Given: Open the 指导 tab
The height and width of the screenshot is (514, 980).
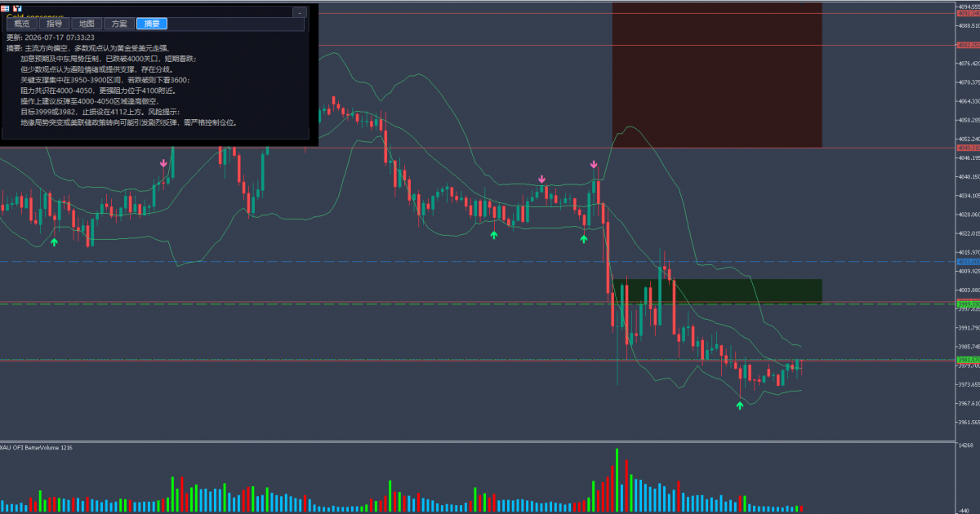Looking at the screenshot, I should pyautogui.click(x=54, y=24).
